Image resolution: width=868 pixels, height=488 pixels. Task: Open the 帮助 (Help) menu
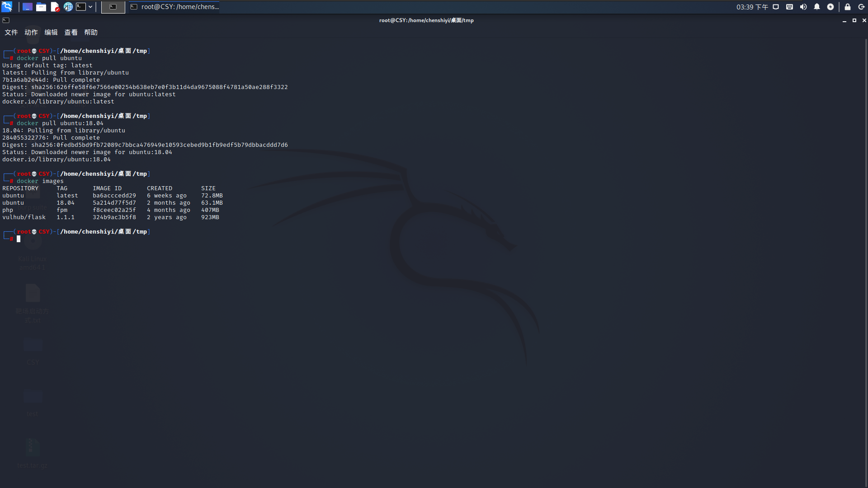click(x=90, y=33)
